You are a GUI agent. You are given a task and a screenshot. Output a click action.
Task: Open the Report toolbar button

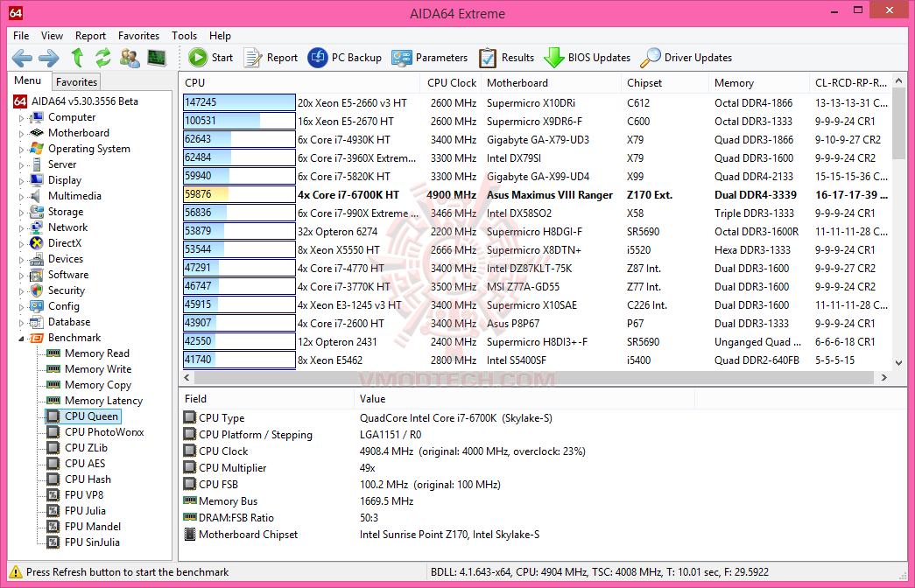tap(271, 57)
